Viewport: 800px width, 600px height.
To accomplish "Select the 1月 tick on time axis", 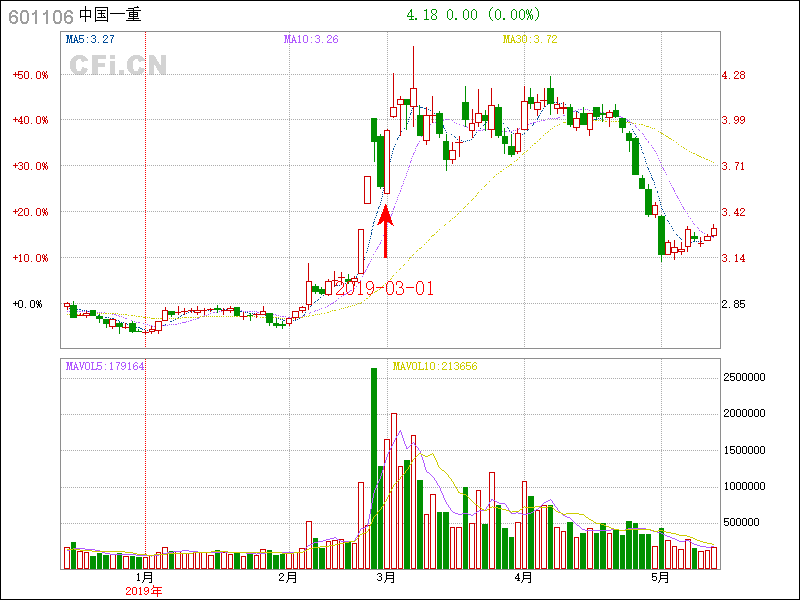I will 145,577.
